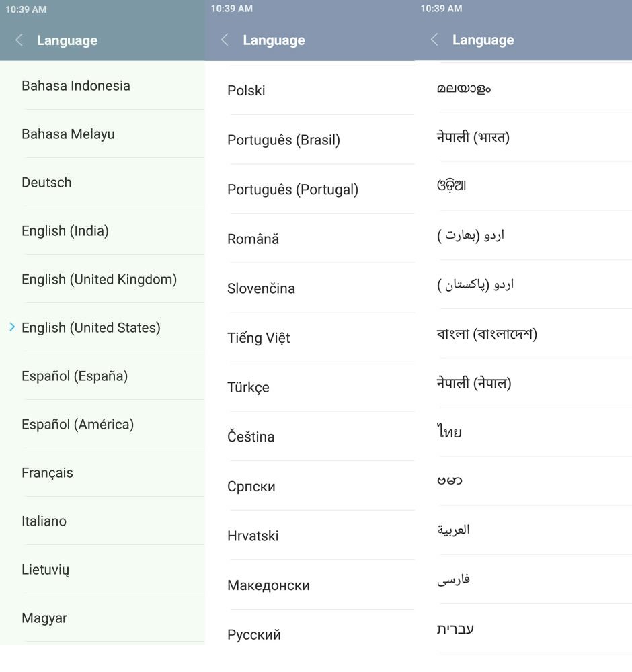This screenshot has height=672, width=632.
Task: Choose ไทย (Thai) language
Action: coord(449,432)
